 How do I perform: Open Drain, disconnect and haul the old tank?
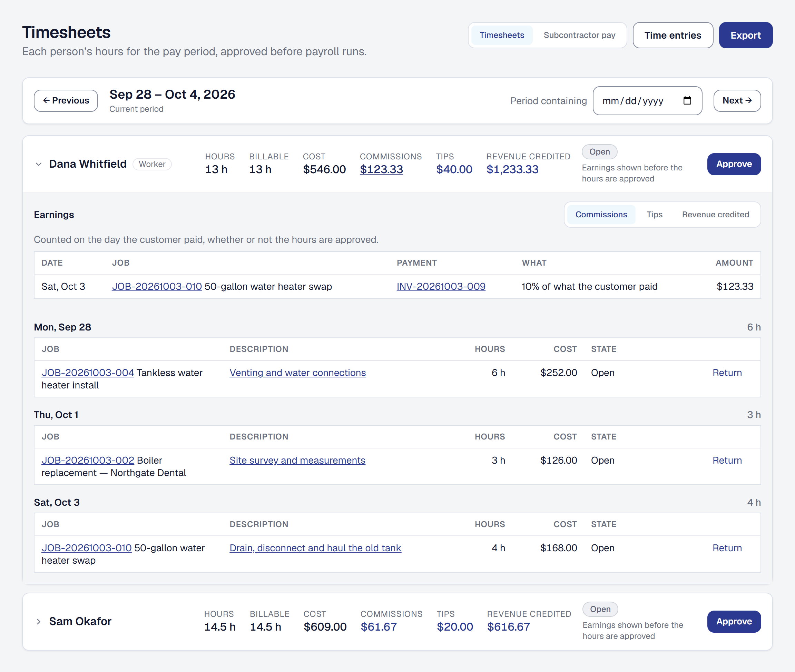click(315, 548)
